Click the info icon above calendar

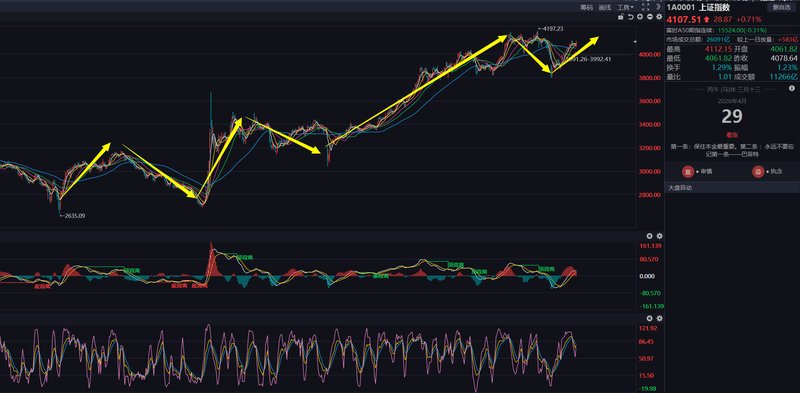pyautogui.click(x=792, y=88)
